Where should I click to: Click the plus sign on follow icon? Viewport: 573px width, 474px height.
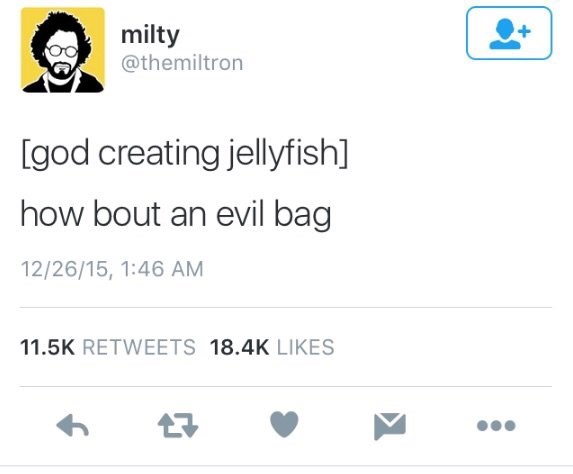(524, 31)
